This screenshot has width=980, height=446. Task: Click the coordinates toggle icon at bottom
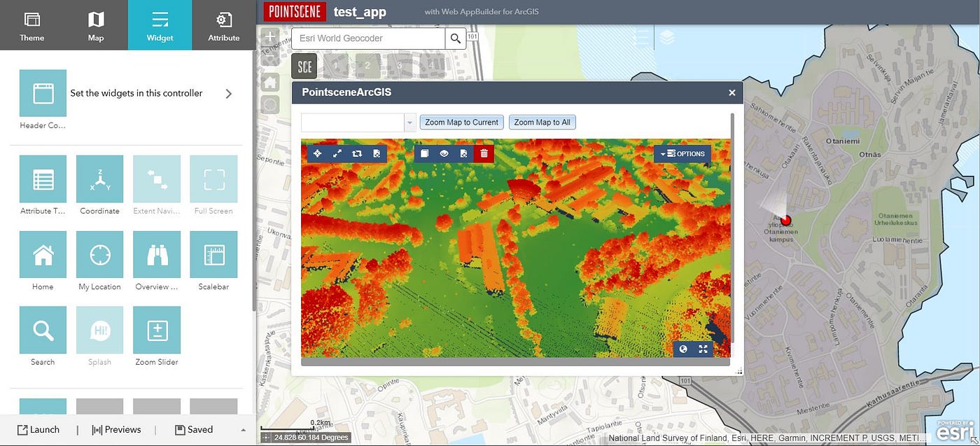(267, 438)
